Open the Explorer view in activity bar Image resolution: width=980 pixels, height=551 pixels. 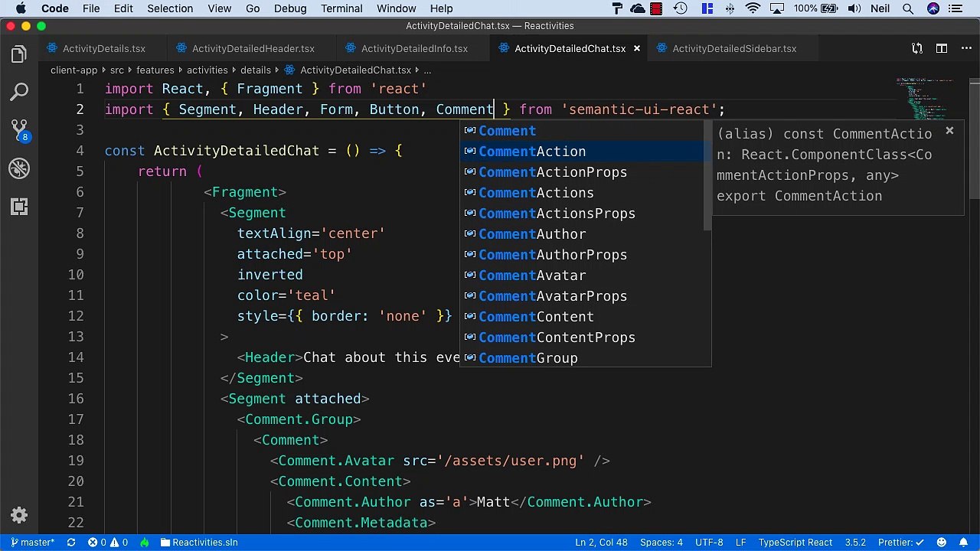[x=19, y=54]
